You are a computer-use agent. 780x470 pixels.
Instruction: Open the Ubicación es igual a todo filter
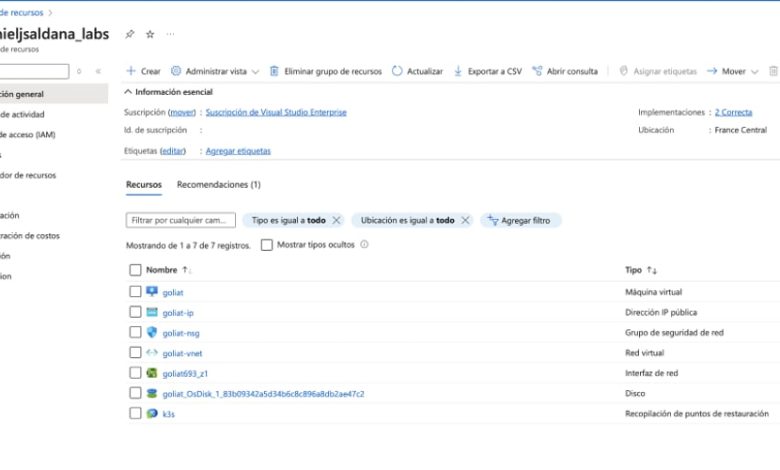(x=407, y=220)
